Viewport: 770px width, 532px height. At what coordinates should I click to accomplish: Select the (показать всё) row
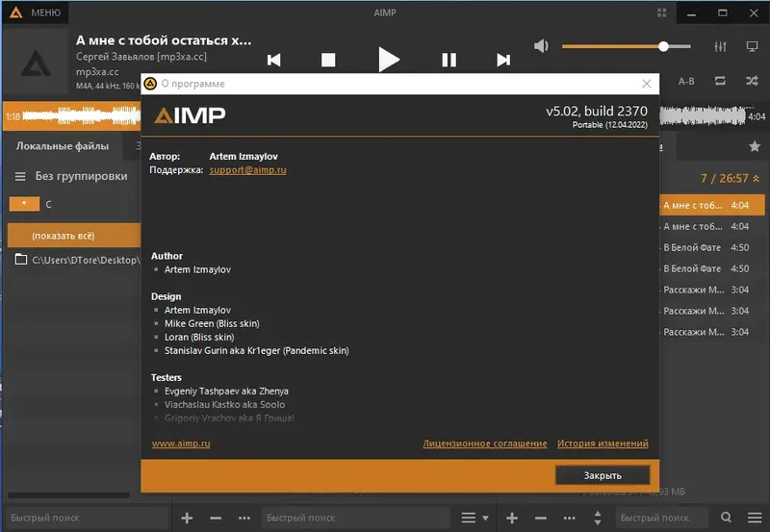(74, 236)
